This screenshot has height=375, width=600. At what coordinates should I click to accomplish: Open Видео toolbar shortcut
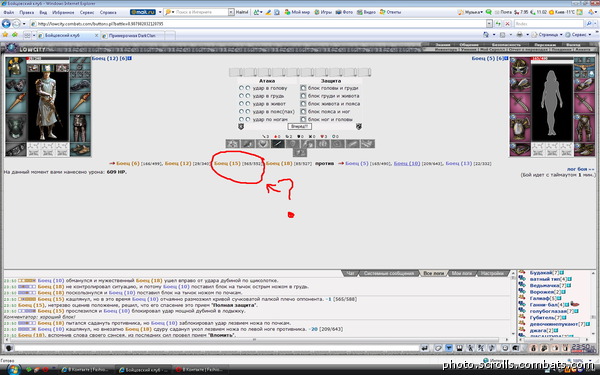366,12
